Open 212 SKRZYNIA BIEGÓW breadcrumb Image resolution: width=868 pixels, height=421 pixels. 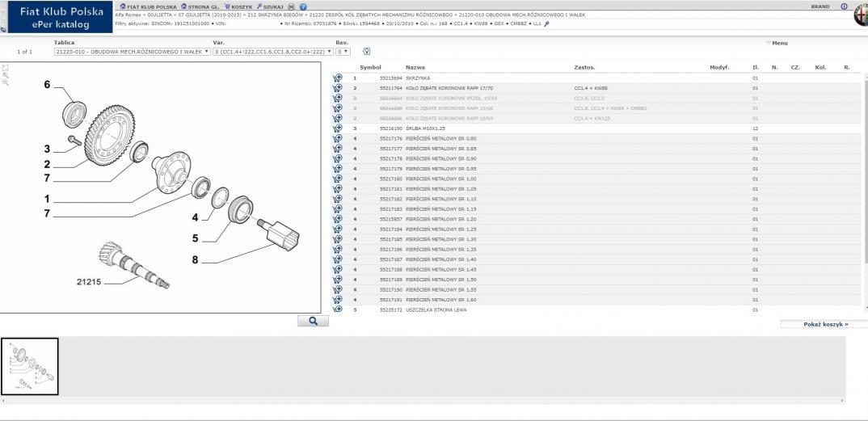[276, 15]
